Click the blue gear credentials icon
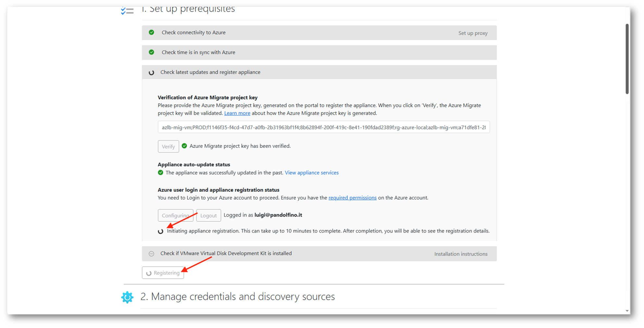This screenshot has width=644, height=328. pyautogui.click(x=127, y=297)
